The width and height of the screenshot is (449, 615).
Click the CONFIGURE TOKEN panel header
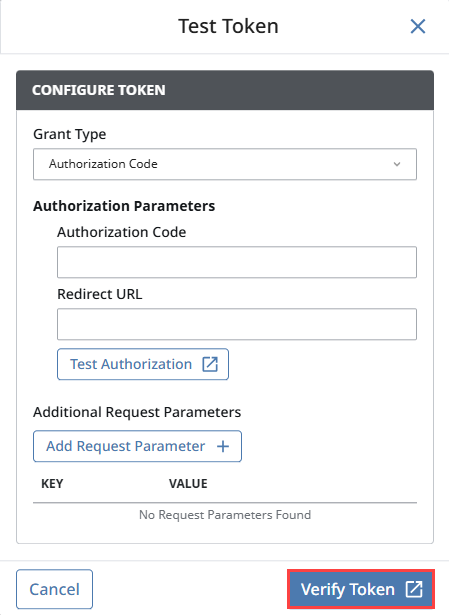(x=225, y=90)
